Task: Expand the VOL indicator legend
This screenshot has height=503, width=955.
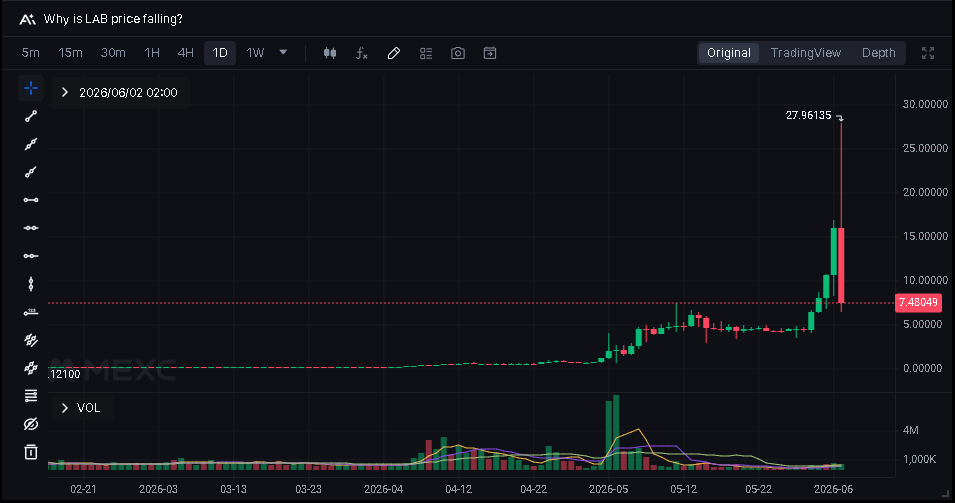Action: (65, 408)
